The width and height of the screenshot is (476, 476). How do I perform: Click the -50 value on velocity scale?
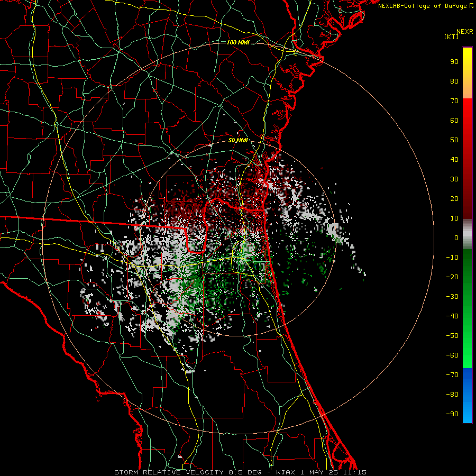point(452,336)
